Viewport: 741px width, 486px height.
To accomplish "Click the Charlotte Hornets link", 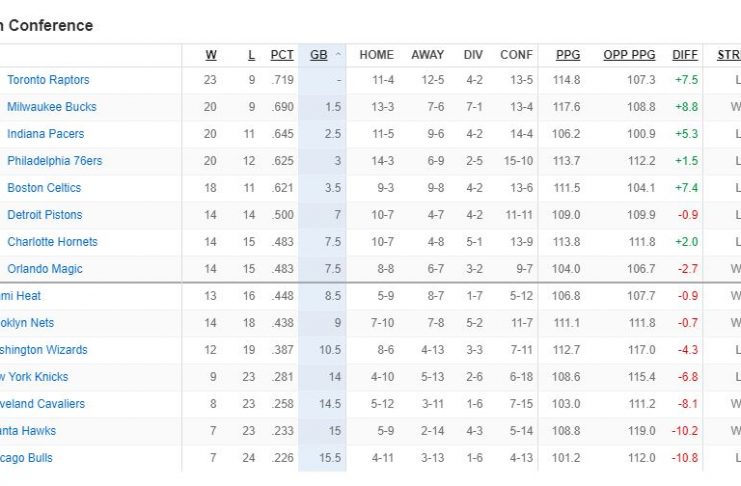I will (x=52, y=242).
